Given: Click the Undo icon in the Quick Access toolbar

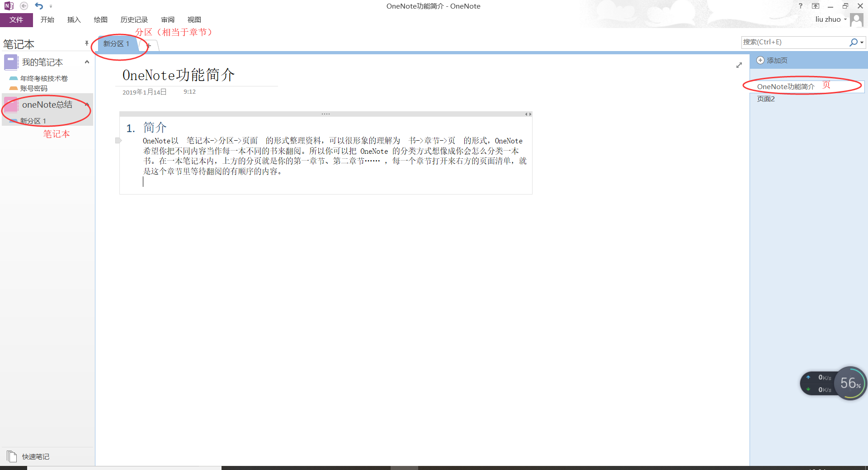Looking at the screenshot, I should [x=39, y=6].
